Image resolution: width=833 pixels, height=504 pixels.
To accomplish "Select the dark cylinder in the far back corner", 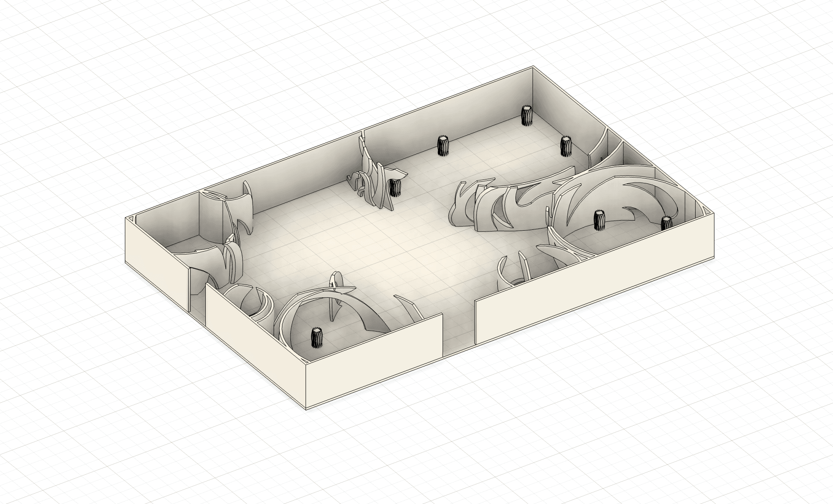I will click(526, 116).
